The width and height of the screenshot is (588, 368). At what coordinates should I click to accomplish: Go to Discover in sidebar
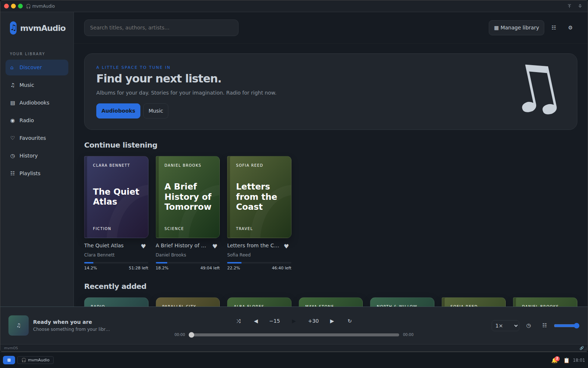(x=37, y=68)
